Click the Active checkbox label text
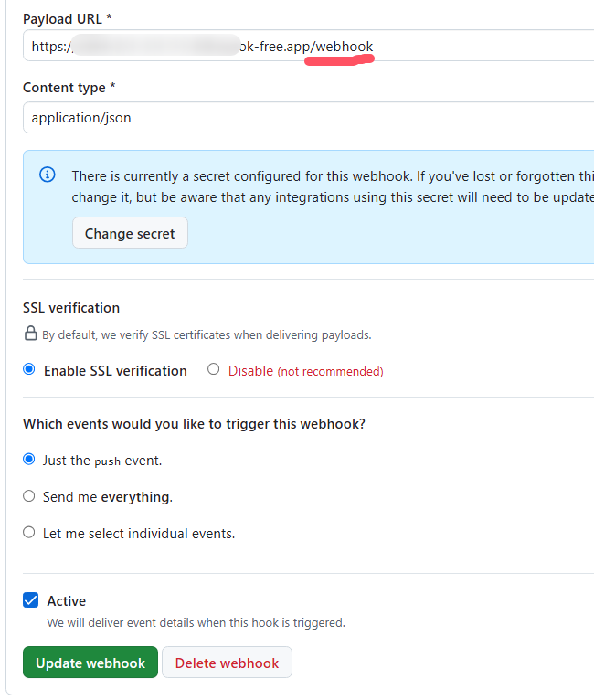Image resolution: width=594 pixels, height=700 pixels. pyautogui.click(x=67, y=600)
